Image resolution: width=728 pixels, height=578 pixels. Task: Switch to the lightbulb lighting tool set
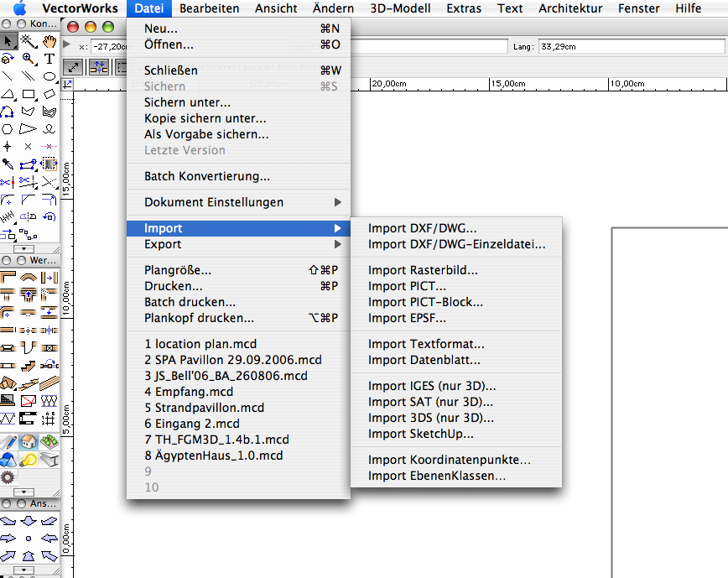click(x=29, y=460)
